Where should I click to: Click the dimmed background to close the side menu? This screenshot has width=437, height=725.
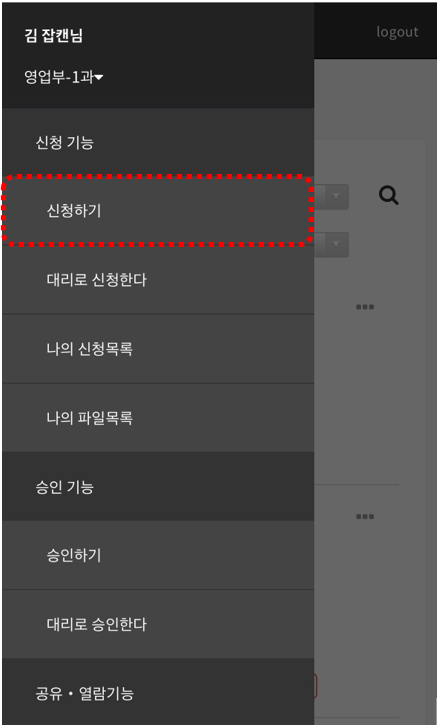click(x=375, y=393)
